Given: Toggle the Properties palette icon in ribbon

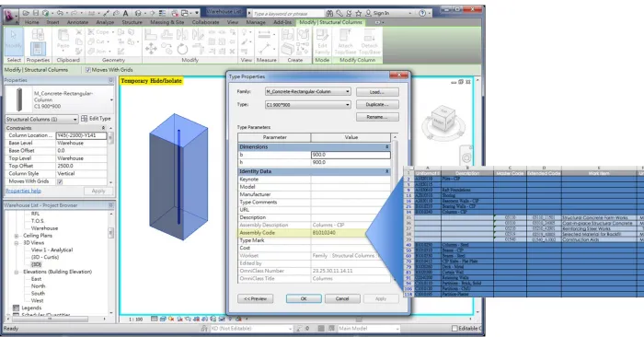Looking at the screenshot, I should [38, 49].
